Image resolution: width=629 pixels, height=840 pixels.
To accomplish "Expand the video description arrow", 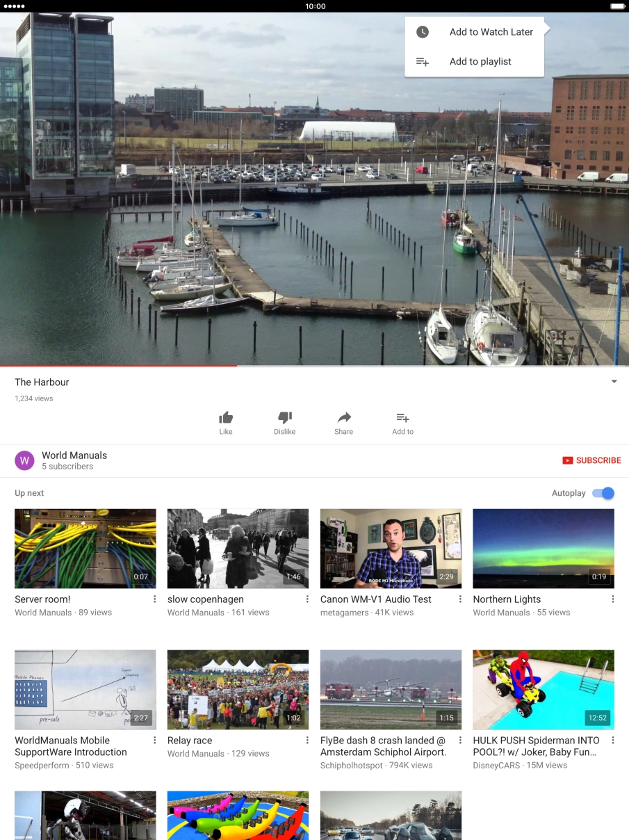I will coord(614,382).
